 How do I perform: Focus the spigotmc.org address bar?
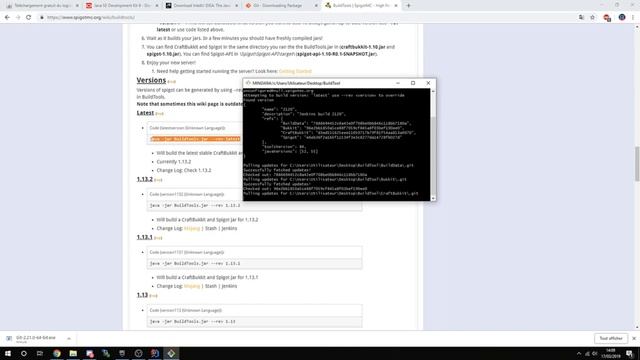click(306, 18)
